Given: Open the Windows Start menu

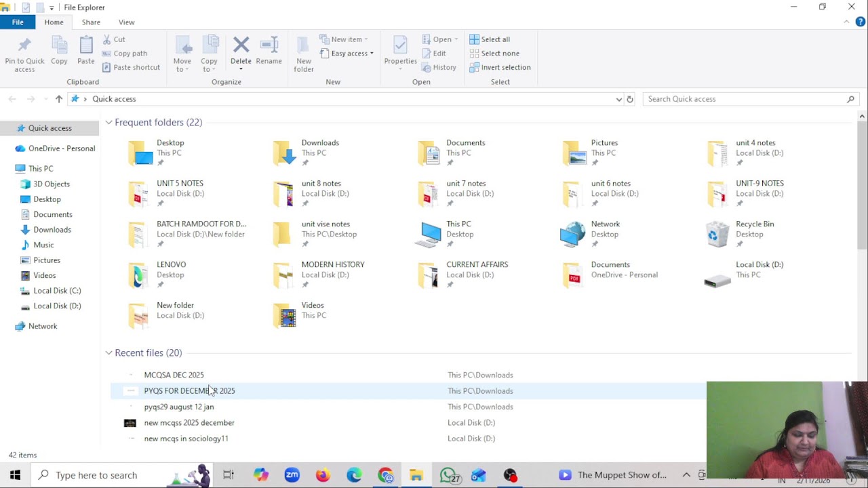Looking at the screenshot, I should point(15,475).
